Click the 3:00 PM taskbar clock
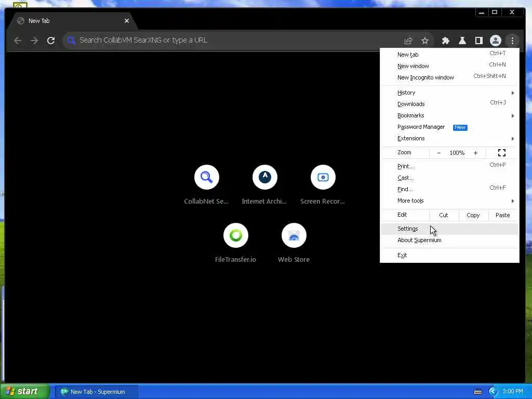Viewport: 532px width, 399px height. point(513,392)
